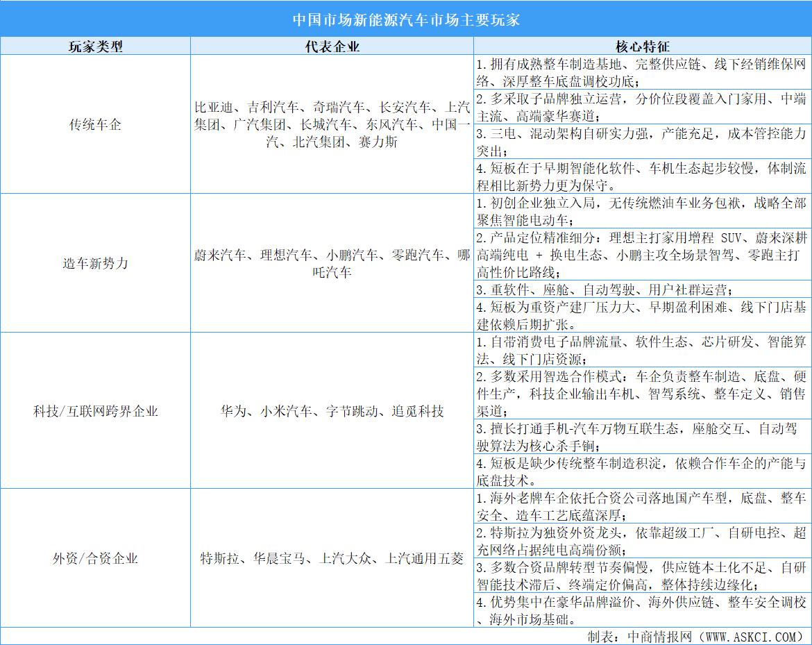Click feature 4 about 缺少传统整车制造积淀

click(642, 471)
